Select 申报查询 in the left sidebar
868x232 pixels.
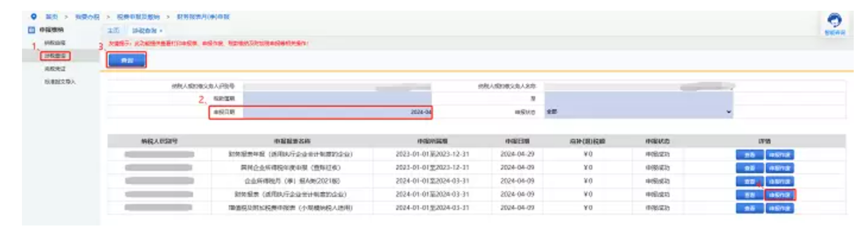tap(55, 56)
